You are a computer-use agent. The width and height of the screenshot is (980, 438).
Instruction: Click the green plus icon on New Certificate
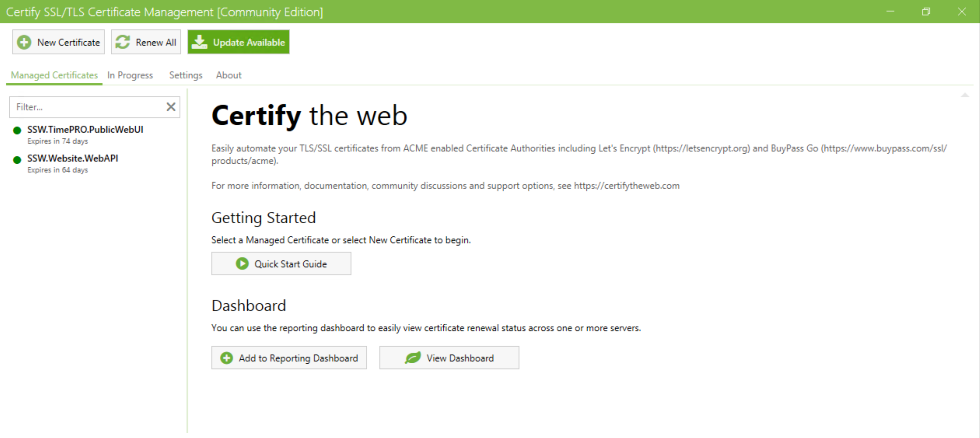(24, 42)
